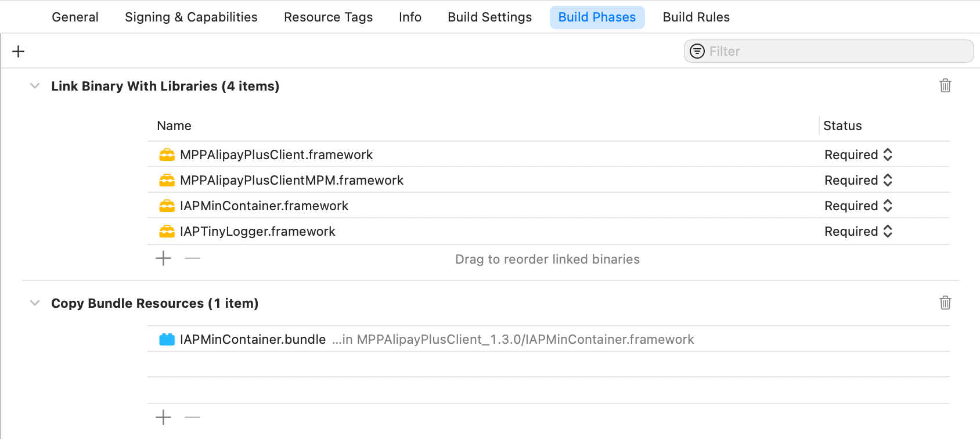Click minus button under Copy Bundle Resources
This screenshot has width=980, height=439.
pyautogui.click(x=192, y=418)
